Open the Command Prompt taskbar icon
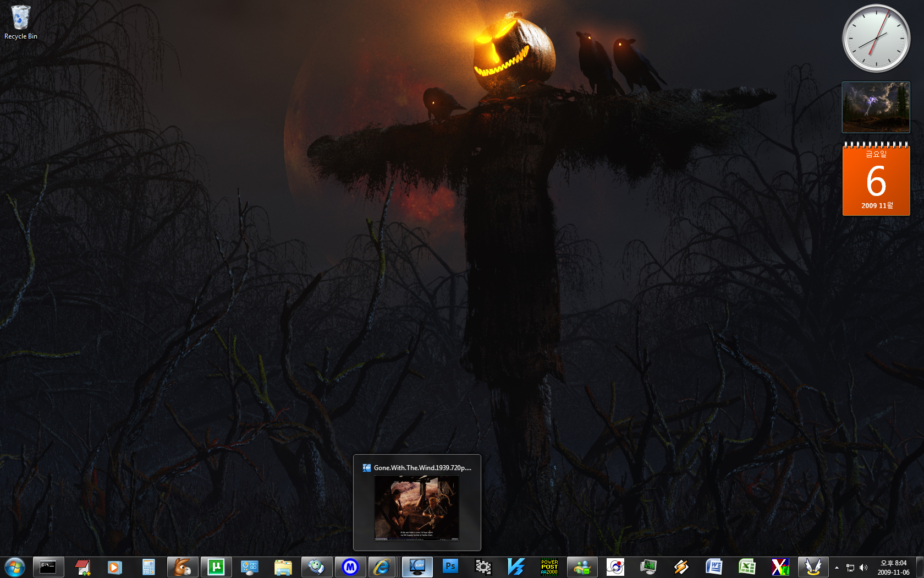Viewport: 924px width, 578px height. click(48, 567)
